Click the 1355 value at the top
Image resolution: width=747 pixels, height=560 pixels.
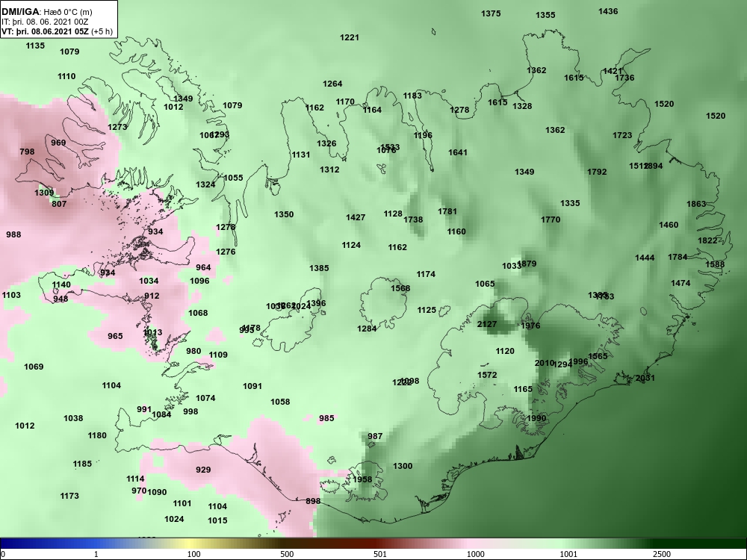coord(545,15)
